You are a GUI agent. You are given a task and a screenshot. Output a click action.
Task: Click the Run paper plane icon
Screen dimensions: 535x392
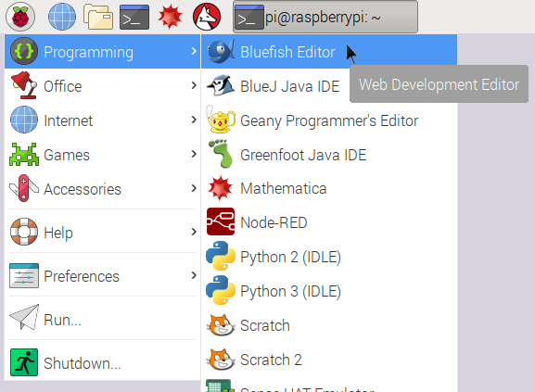[x=23, y=317]
